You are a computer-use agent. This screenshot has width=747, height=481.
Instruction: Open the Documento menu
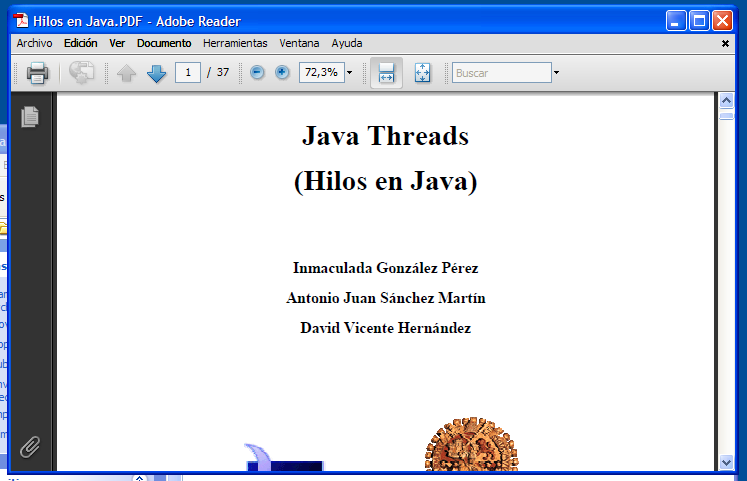pos(164,43)
